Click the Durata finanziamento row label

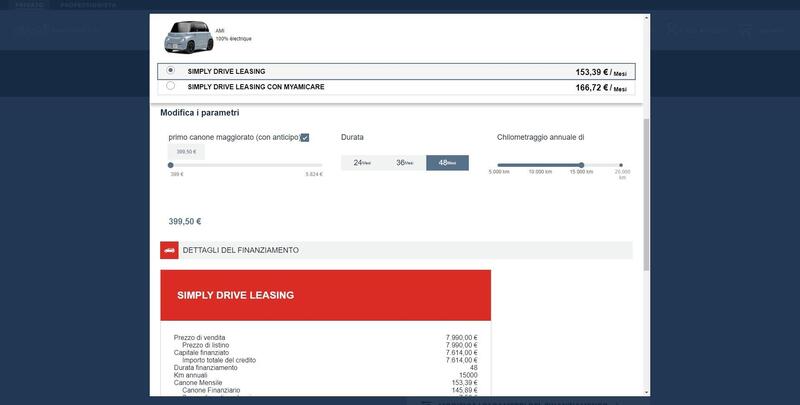[205, 368]
